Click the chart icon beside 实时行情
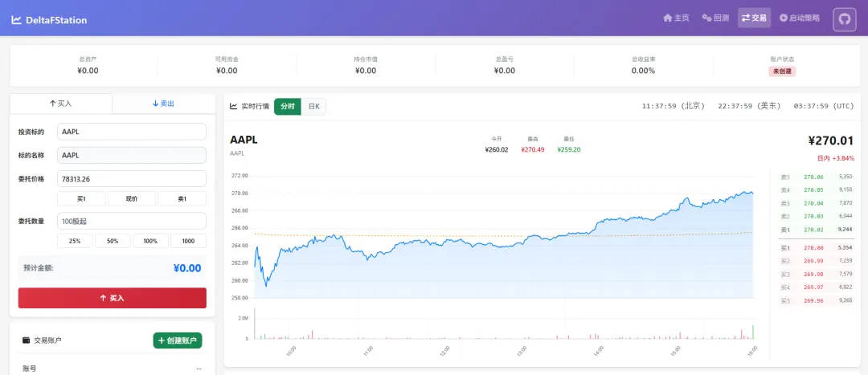 [x=234, y=106]
